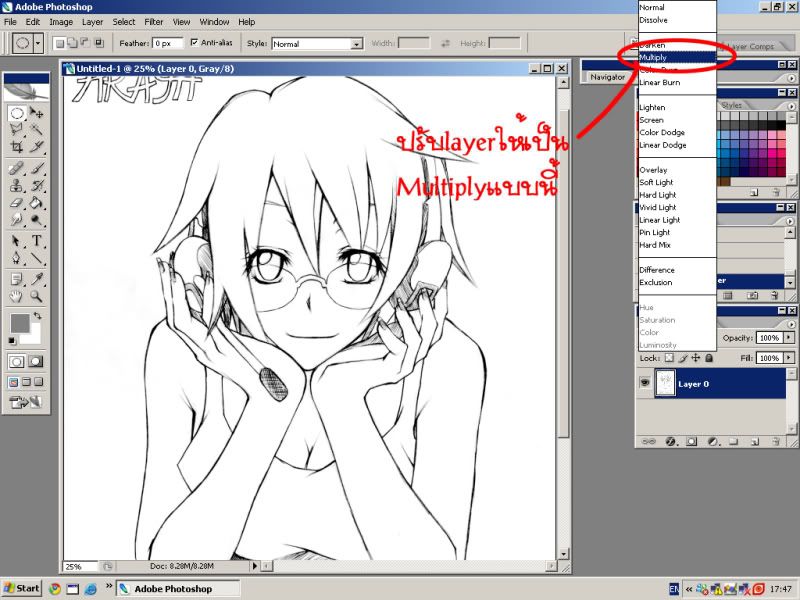Image resolution: width=800 pixels, height=600 pixels.
Task: Select the Eraser tool
Action: coord(17,203)
